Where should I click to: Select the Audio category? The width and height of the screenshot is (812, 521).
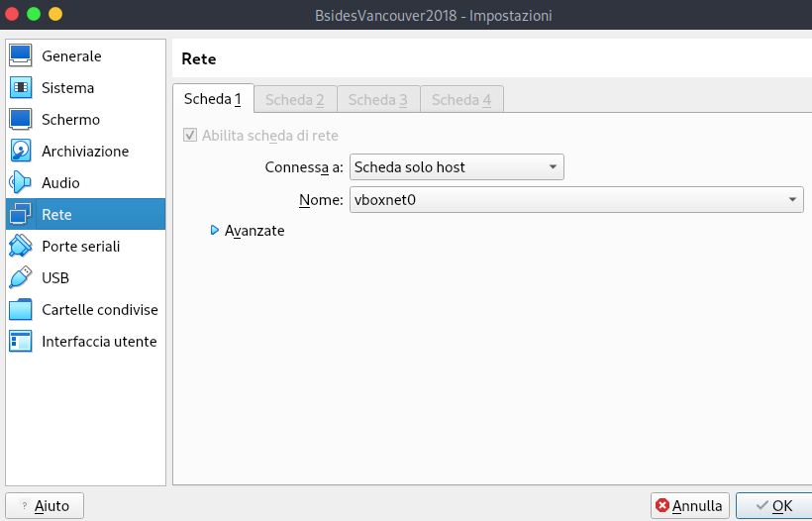[x=85, y=182]
